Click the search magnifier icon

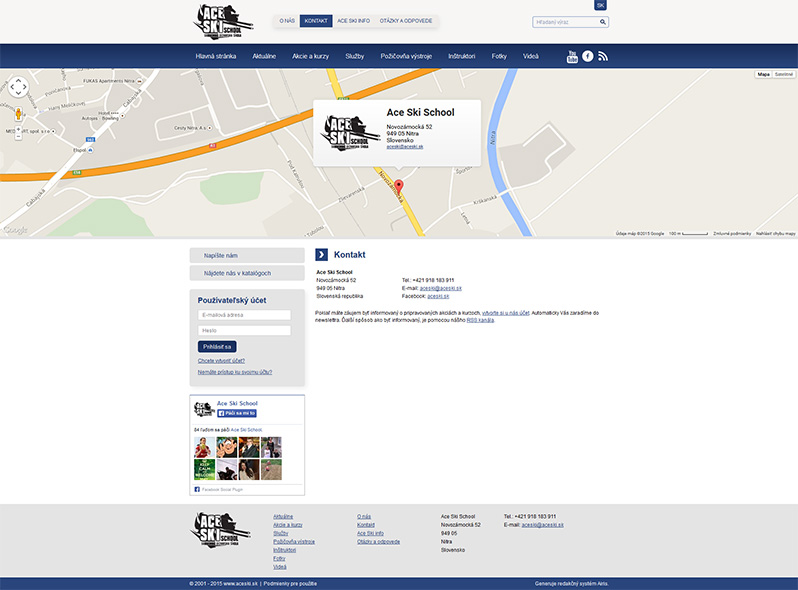[603, 22]
